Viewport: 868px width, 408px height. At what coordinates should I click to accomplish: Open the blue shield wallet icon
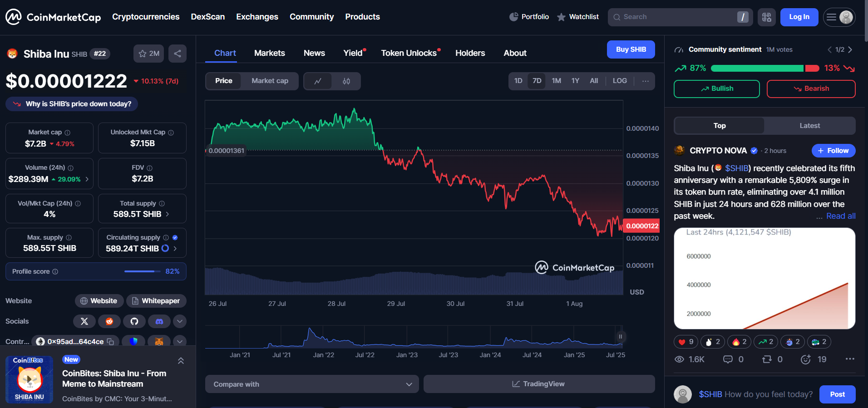(133, 341)
